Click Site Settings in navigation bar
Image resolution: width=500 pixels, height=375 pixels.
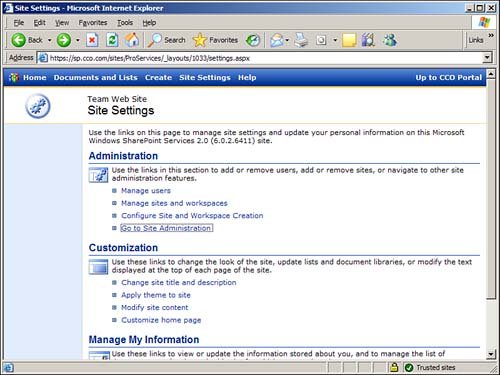coord(205,77)
